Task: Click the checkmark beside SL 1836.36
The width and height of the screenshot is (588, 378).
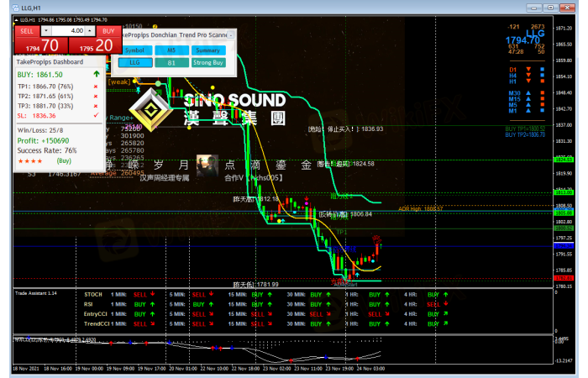Action: (x=96, y=116)
